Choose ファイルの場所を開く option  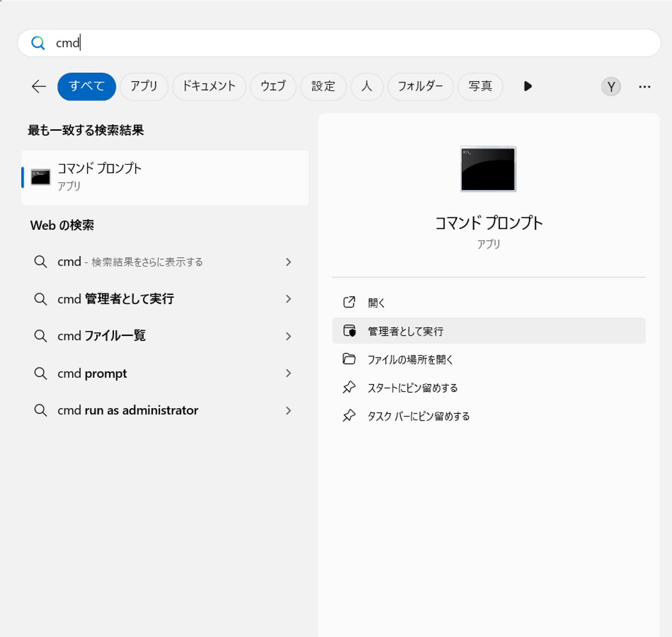pyautogui.click(x=489, y=360)
